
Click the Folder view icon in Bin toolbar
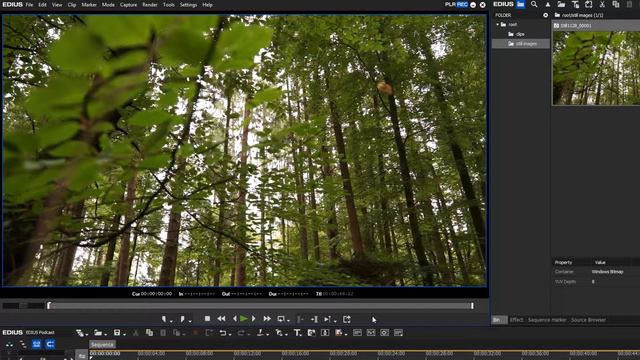click(521, 4)
